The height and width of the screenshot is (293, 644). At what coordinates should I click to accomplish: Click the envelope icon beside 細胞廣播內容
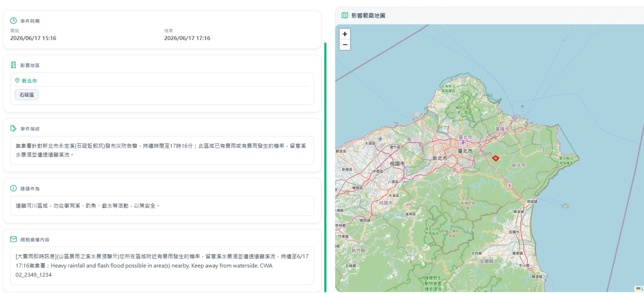13,239
